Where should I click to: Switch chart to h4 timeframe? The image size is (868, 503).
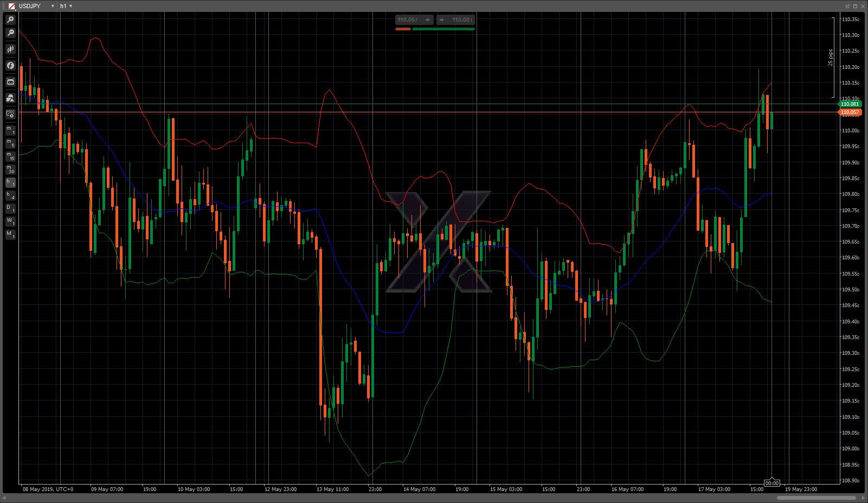10,195
